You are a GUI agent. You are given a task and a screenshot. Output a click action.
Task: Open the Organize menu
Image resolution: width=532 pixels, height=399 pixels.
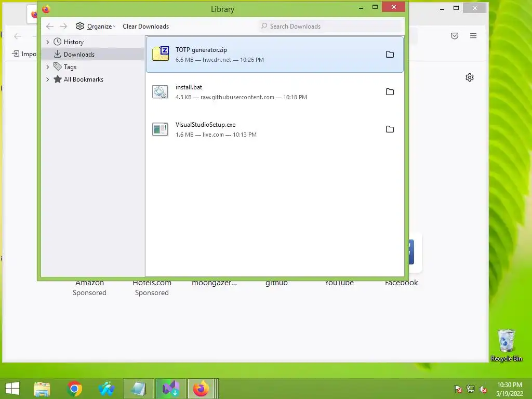(96, 26)
